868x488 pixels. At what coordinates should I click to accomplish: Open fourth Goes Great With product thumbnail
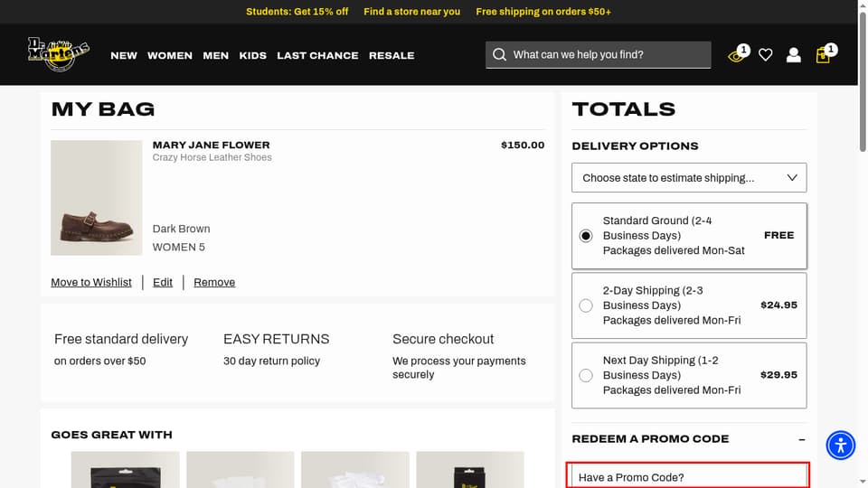(470, 470)
